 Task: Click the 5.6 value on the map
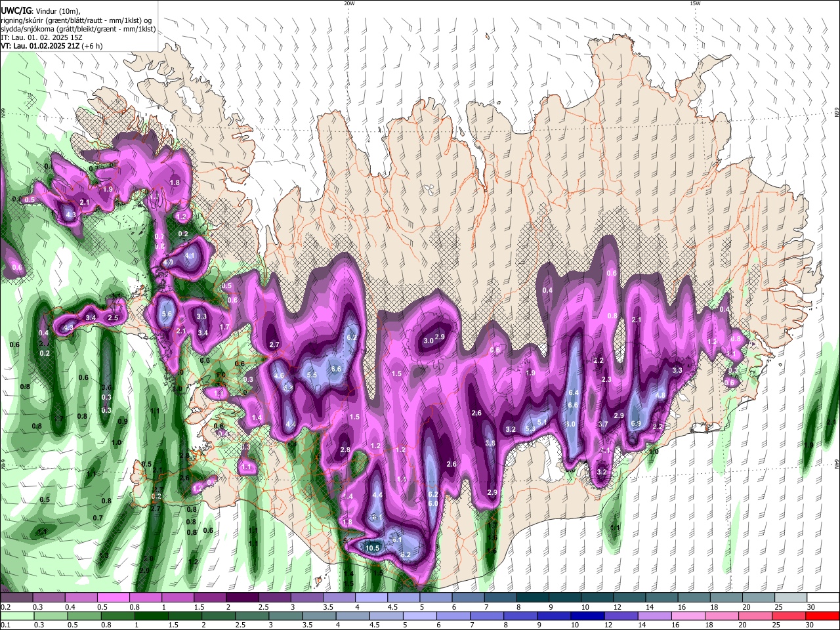point(167,314)
